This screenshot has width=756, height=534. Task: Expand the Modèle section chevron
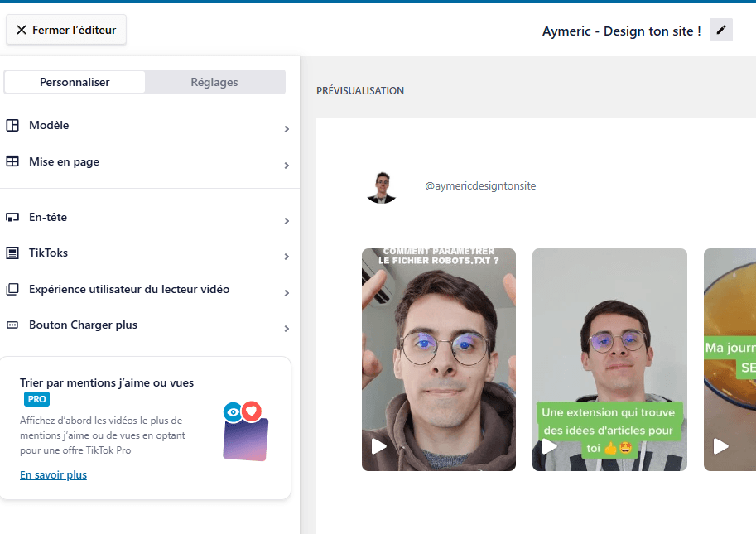(287, 129)
